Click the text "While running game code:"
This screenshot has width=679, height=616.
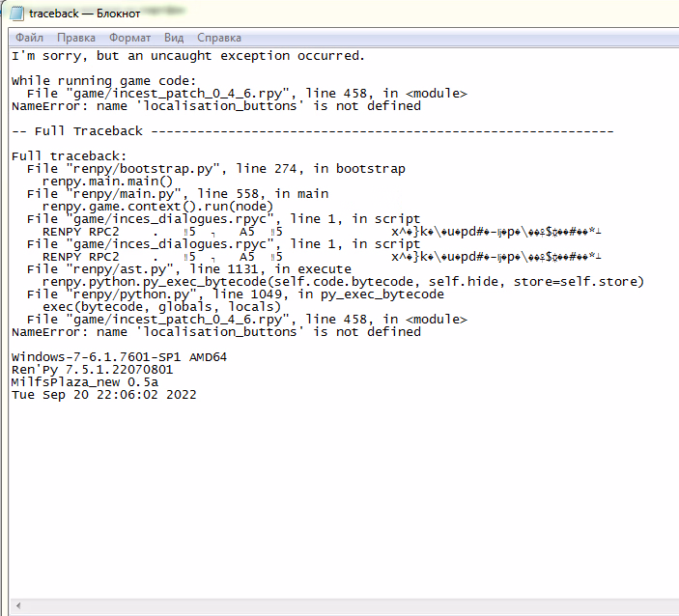point(104,81)
